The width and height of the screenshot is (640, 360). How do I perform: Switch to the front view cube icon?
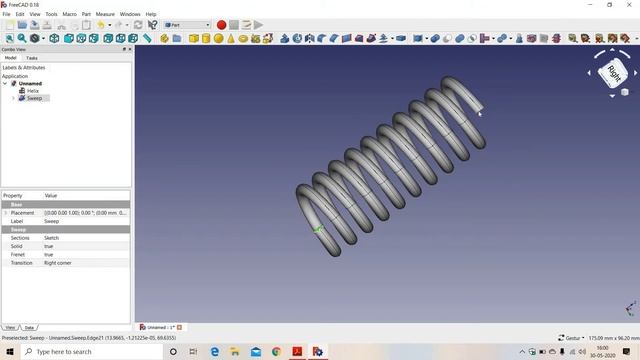click(x=69, y=38)
